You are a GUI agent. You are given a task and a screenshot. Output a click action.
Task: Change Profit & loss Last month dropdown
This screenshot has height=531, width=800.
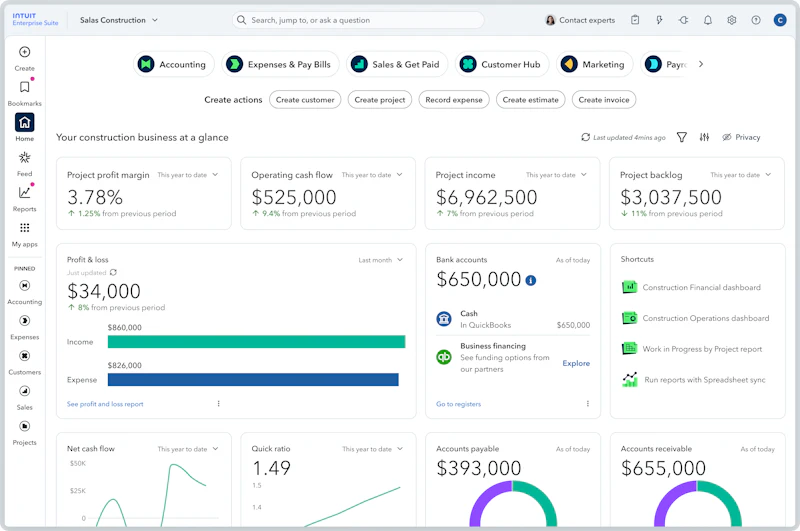381,260
